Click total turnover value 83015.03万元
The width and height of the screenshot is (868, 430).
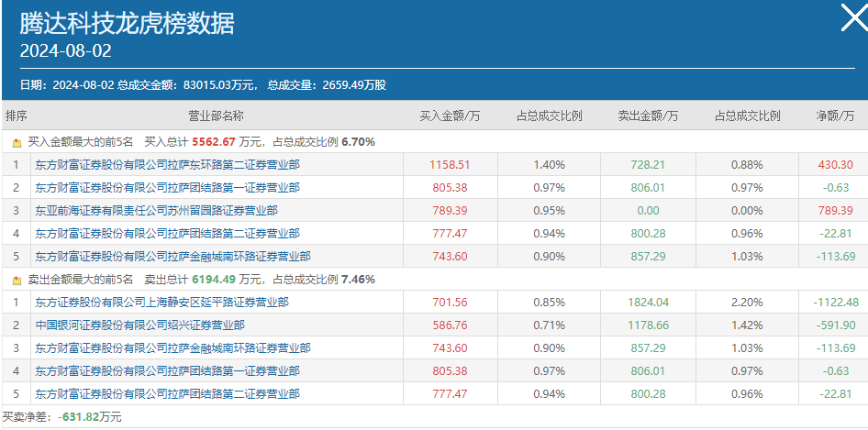coord(218,85)
